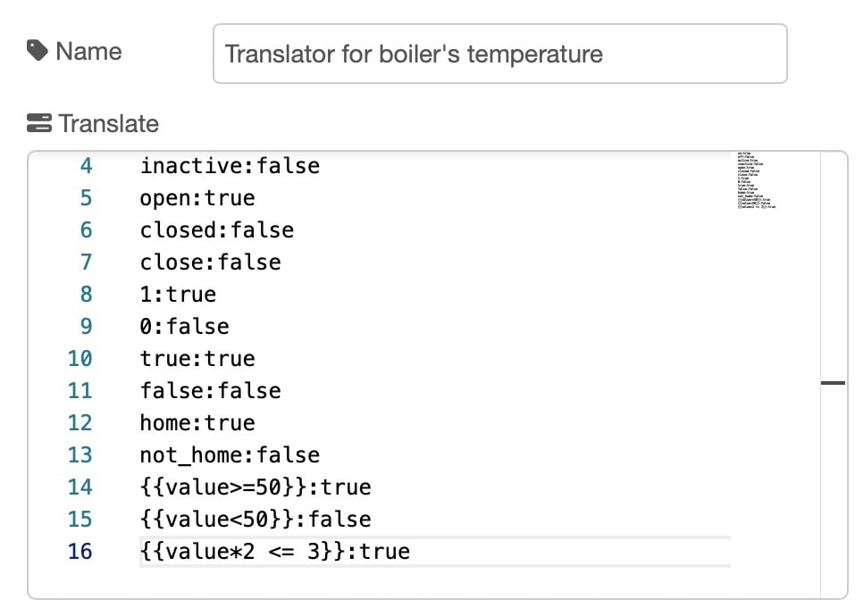Click the scrollbar thumb on the right edge
863x616 pixels.
pos(833,382)
